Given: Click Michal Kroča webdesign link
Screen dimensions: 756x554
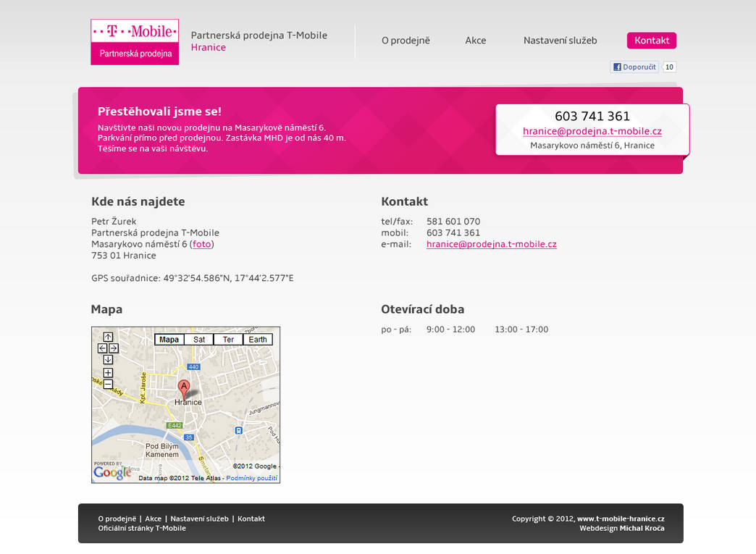Looking at the screenshot, I should click(x=642, y=528).
